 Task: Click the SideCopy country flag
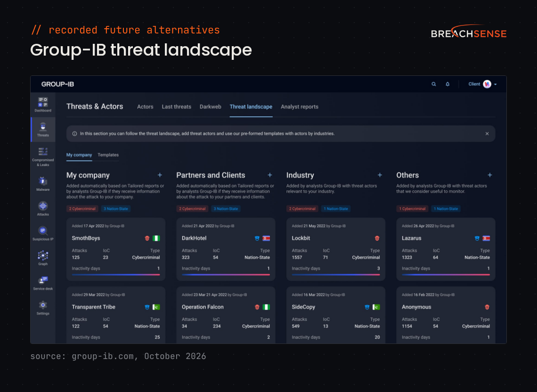(x=376, y=307)
